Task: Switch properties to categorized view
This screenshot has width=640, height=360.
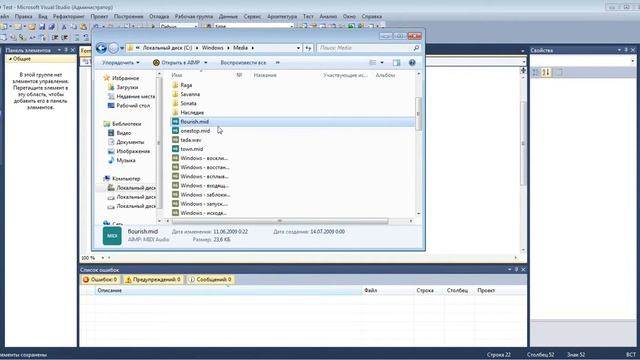Action: [x=536, y=72]
